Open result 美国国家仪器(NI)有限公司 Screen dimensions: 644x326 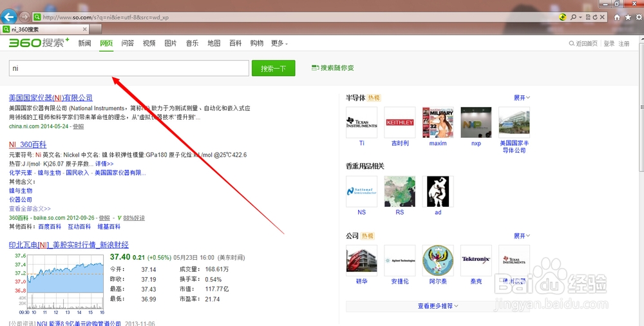pos(51,98)
